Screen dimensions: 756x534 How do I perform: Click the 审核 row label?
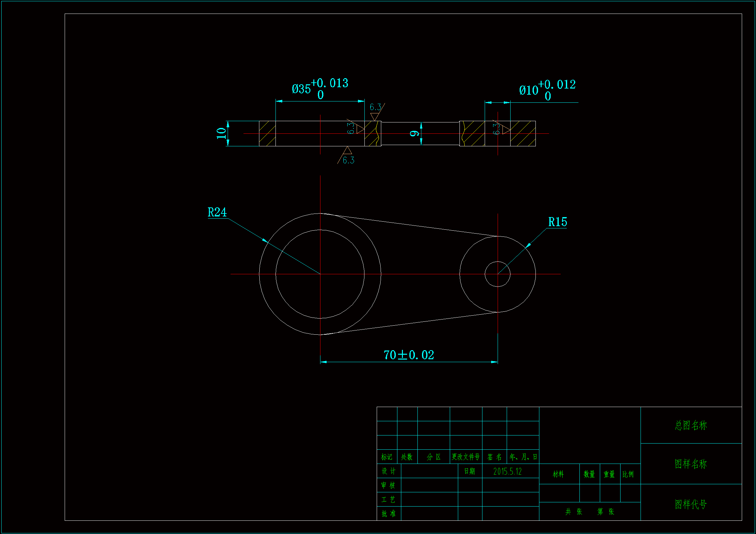click(x=389, y=485)
